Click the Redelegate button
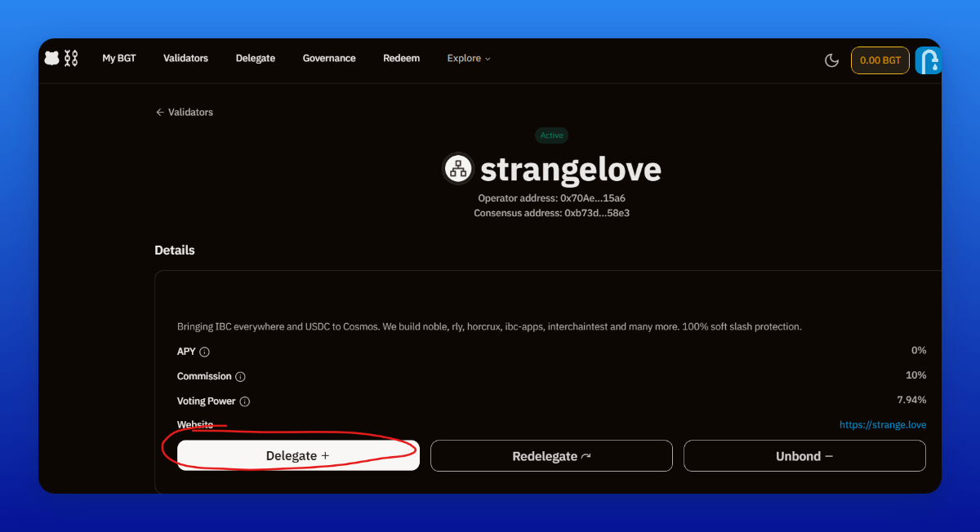Screen dimensions: 980x532 (551, 456)
